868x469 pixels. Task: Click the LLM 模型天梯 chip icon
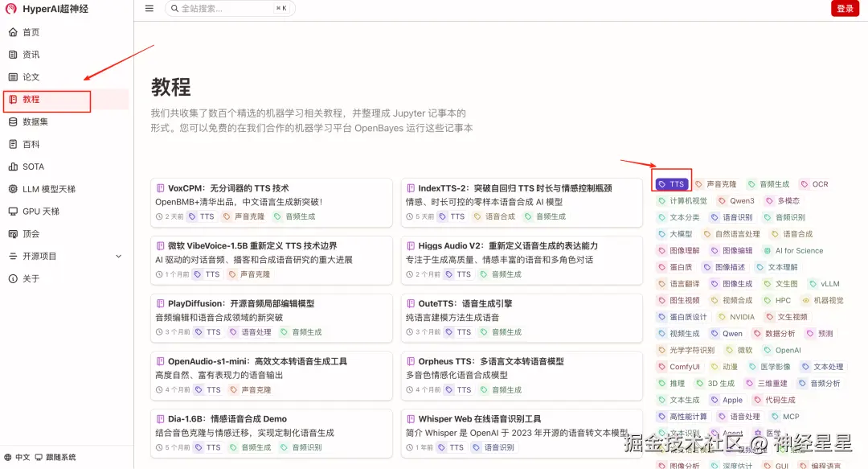pos(13,189)
